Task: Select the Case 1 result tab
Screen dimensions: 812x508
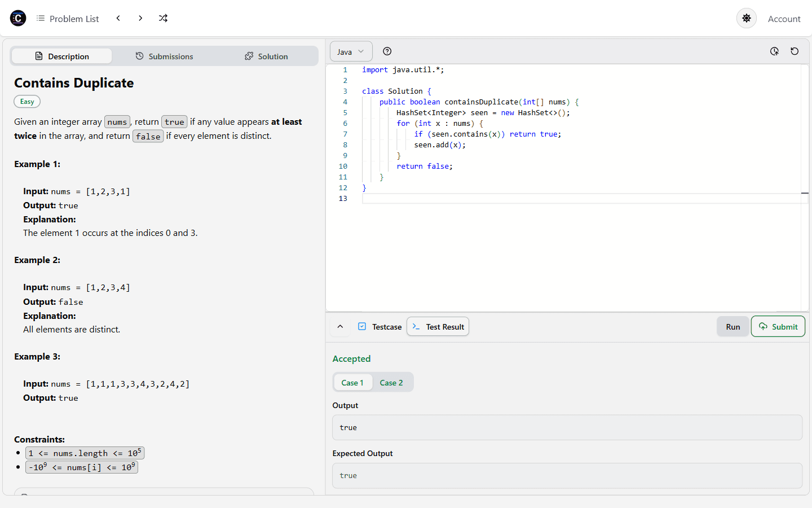Action: [x=352, y=382]
